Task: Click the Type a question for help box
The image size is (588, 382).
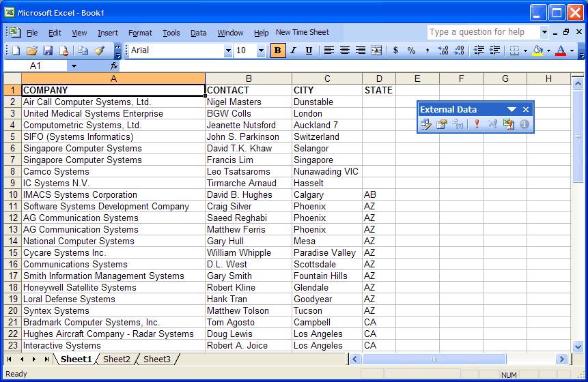Action: 484,32
